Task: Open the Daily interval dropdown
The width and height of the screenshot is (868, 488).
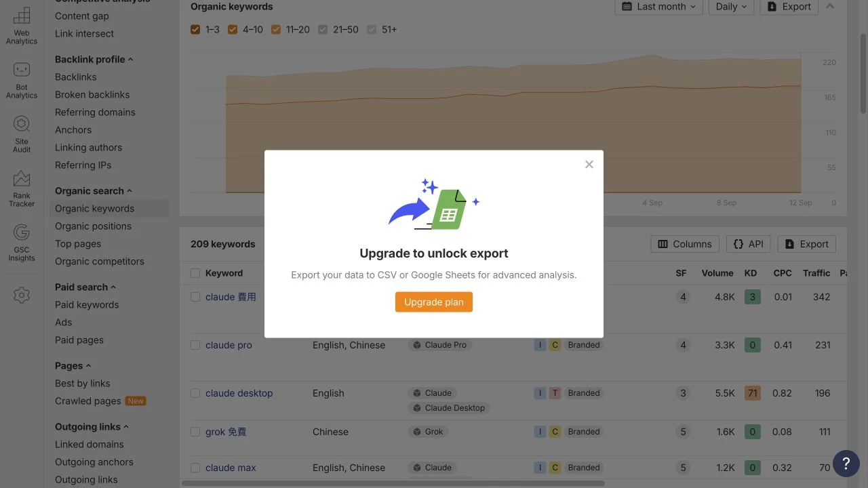Action: [731, 7]
